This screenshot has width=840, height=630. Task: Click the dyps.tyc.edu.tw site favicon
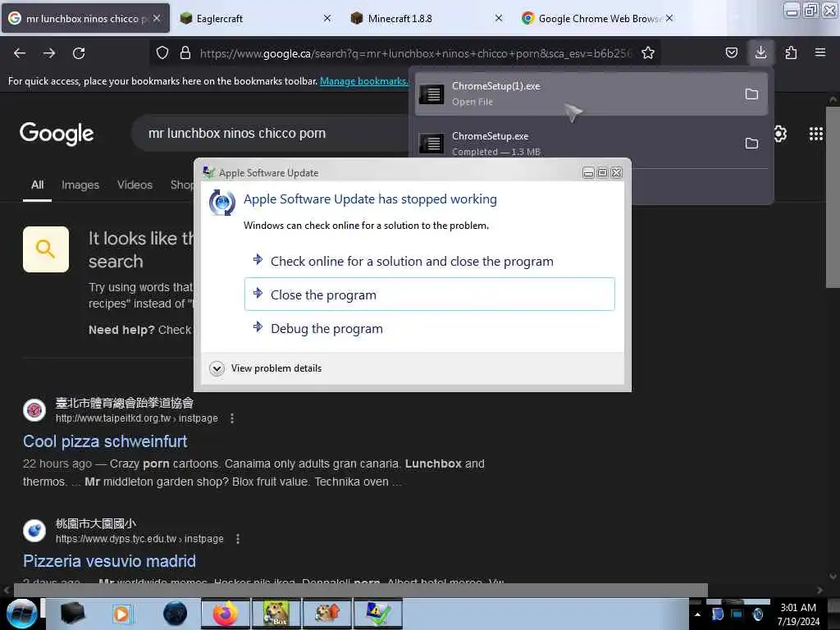tap(34, 531)
